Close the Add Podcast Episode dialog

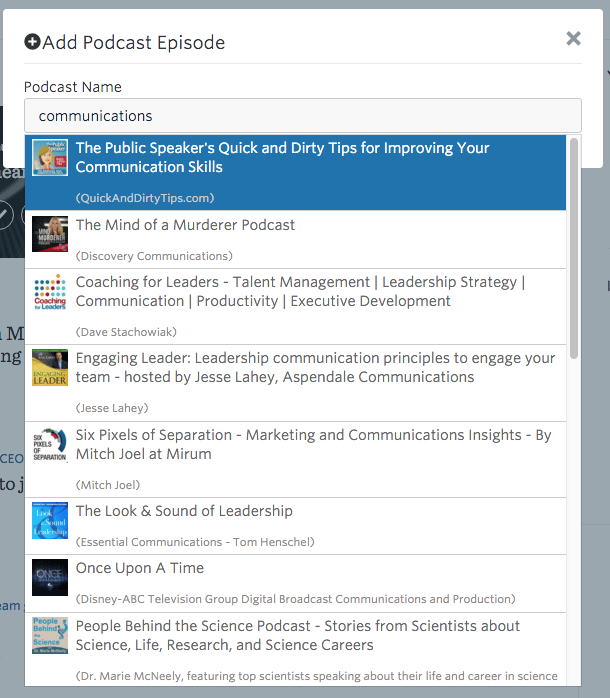point(573,38)
